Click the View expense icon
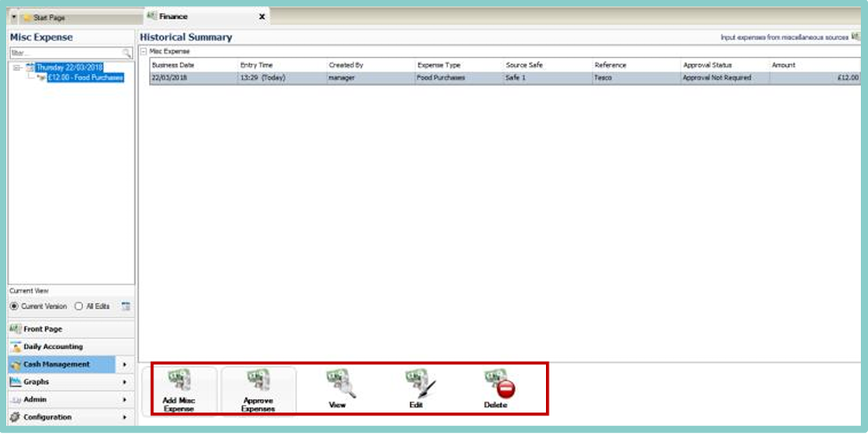The height and width of the screenshot is (434, 868). [337, 382]
